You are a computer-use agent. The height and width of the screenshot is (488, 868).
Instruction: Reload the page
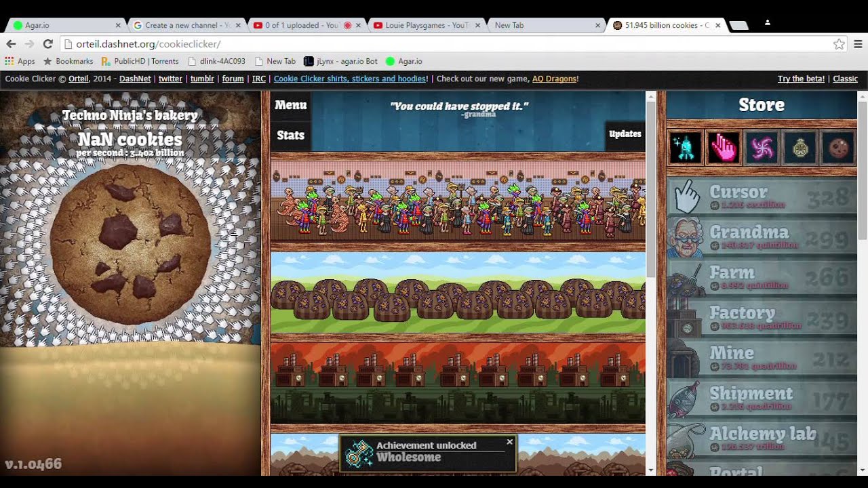47,44
